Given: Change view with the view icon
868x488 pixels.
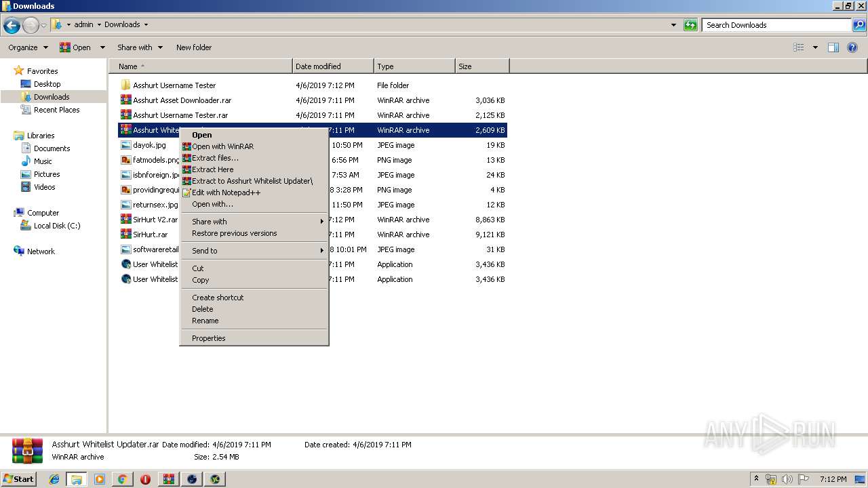Looking at the screenshot, I should click(x=799, y=47).
